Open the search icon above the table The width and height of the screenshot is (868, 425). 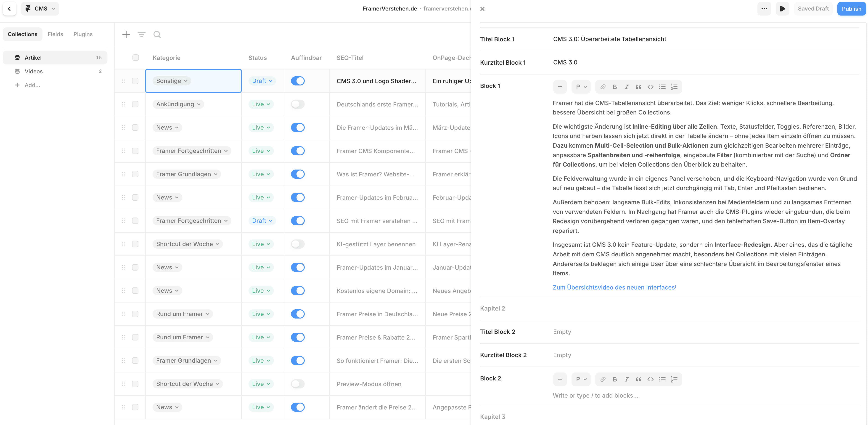pos(157,34)
